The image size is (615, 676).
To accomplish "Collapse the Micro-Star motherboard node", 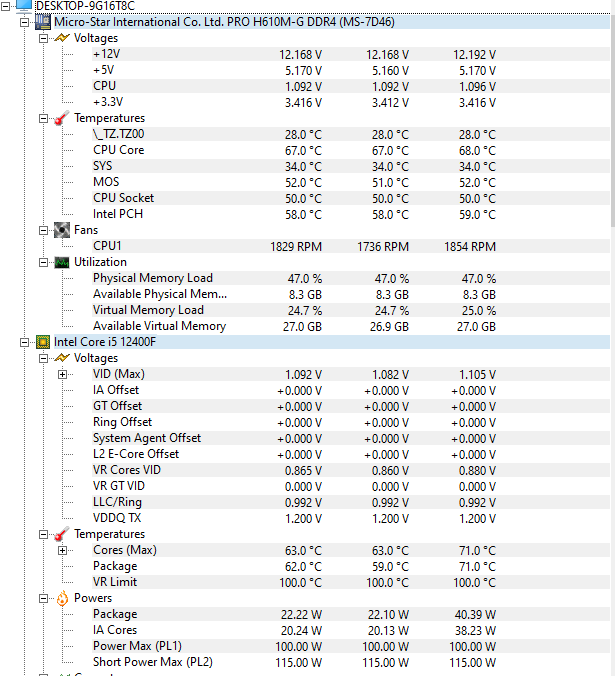I will pyautogui.click(x=25, y=22).
